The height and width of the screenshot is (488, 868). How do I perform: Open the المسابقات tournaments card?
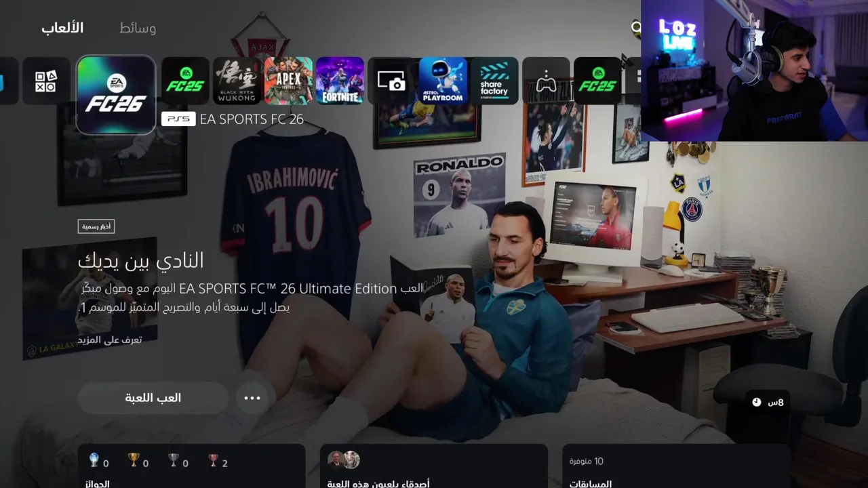[x=677, y=466]
